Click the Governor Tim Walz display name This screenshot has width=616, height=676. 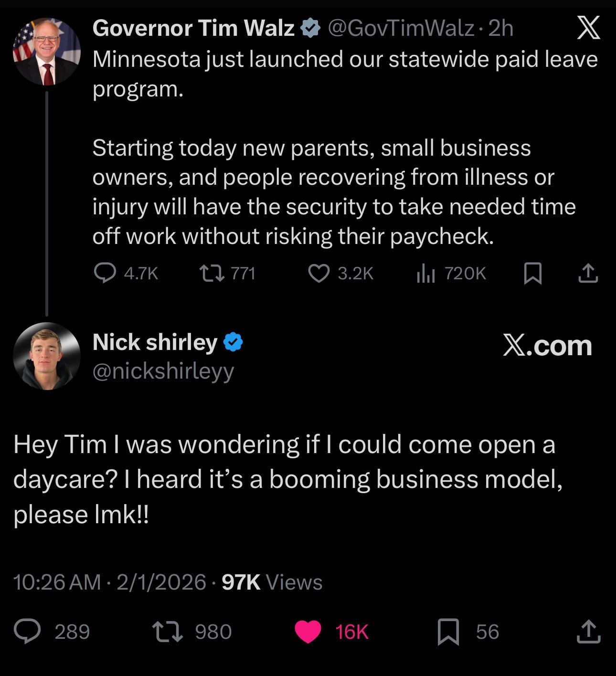(193, 28)
